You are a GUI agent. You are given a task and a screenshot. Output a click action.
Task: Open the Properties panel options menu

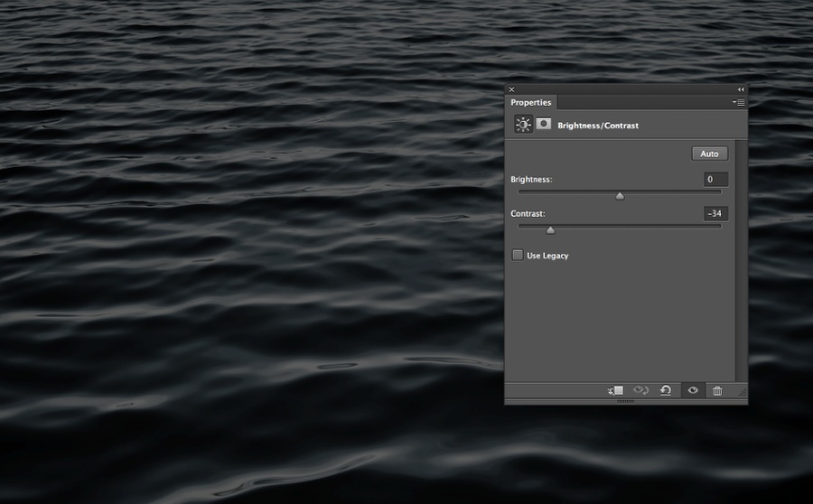click(x=739, y=103)
